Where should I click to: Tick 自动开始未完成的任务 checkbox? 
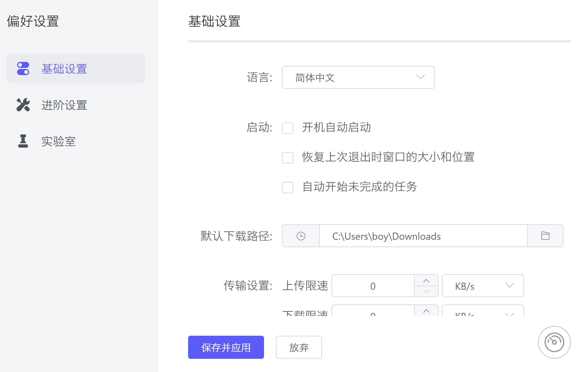pos(288,188)
